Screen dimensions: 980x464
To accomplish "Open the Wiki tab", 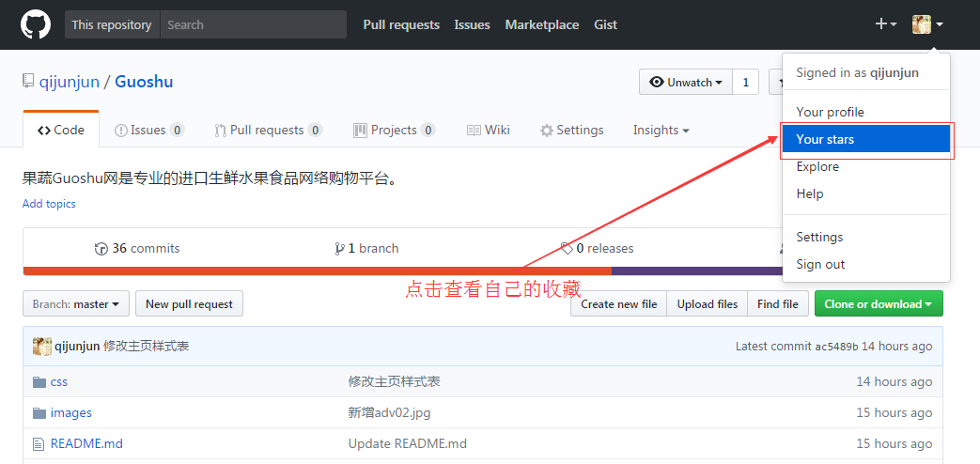I will [489, 130].
